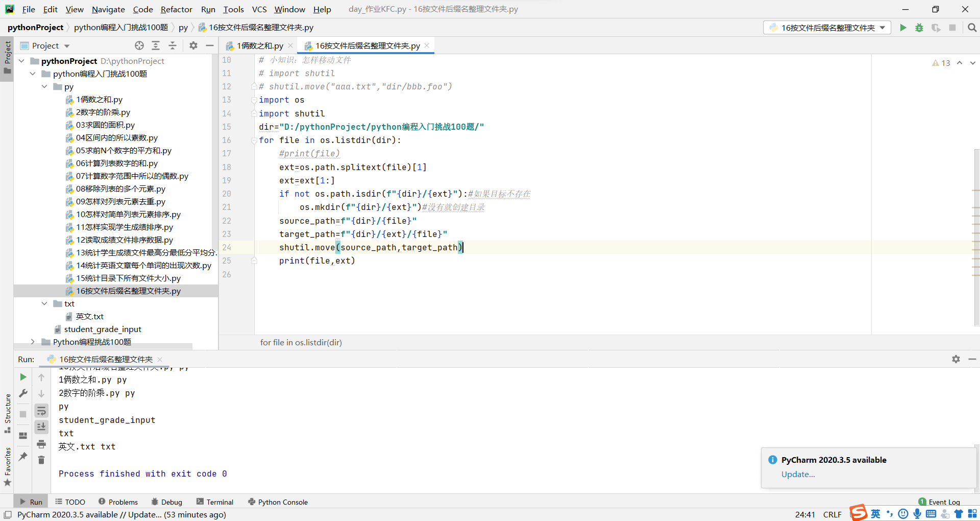Open Run panel settings gear
Image resolution: width=980 pixels, height=521 pixels.
pyautogui.click(x=956, y=359)
